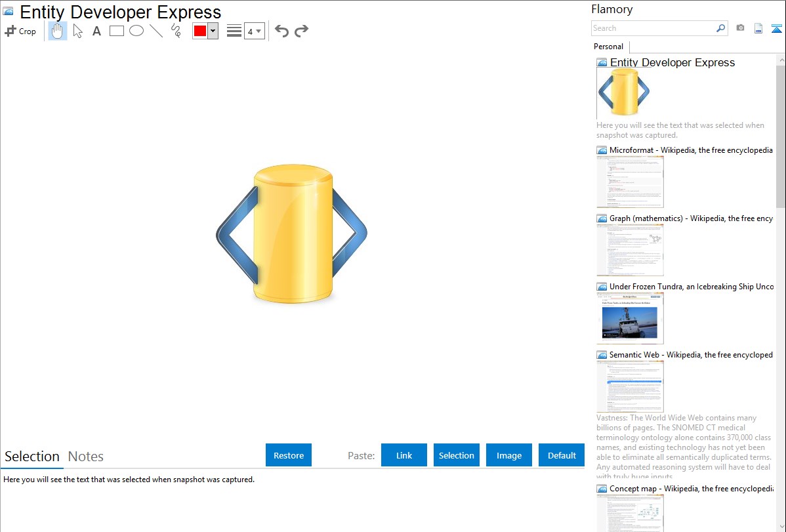
Task: Open the line width dropdown showing 4
Action: [x=255, y=31]
